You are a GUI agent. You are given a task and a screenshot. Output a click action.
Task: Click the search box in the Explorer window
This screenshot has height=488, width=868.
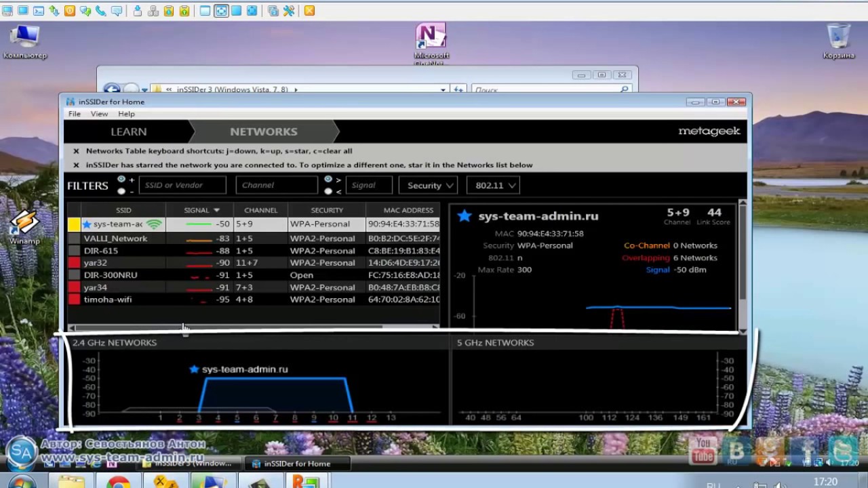[551, 89]
